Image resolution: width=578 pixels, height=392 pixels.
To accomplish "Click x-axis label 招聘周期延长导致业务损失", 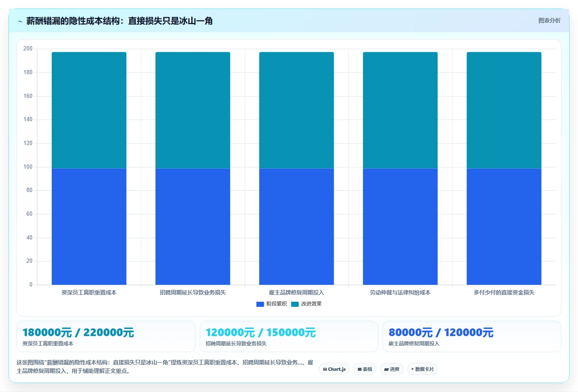I will point(193,292).
